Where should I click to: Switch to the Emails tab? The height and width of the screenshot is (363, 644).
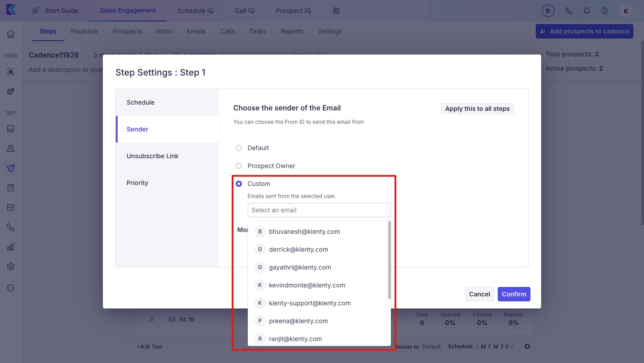196,31
